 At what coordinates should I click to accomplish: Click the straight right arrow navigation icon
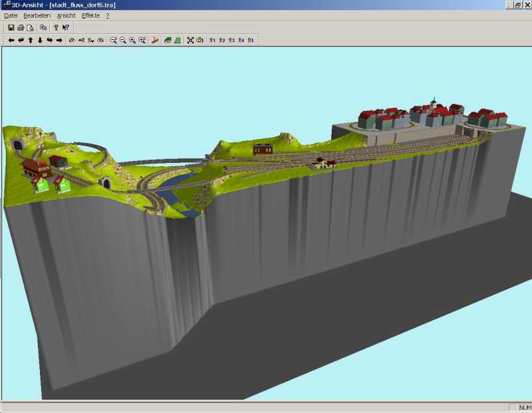(59, 41)
